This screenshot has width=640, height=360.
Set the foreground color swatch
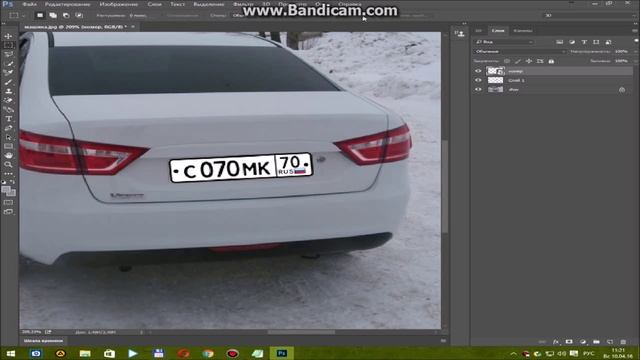[6, 189]
